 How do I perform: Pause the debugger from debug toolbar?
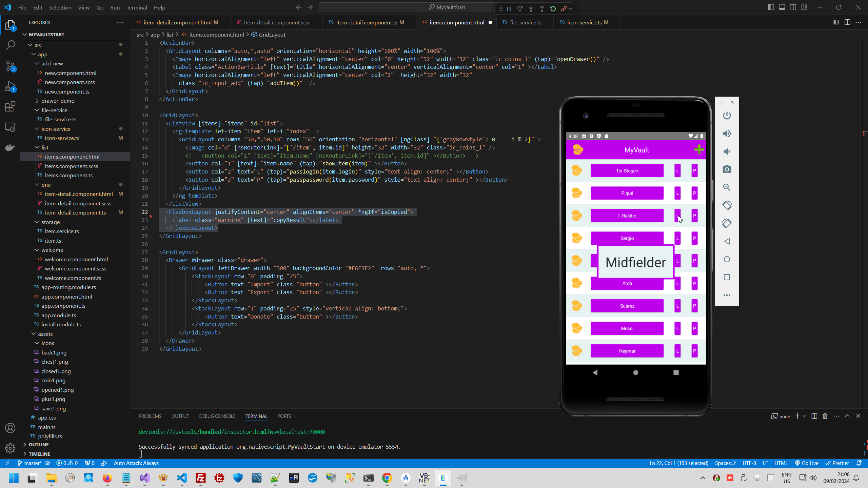click(509, 9)
